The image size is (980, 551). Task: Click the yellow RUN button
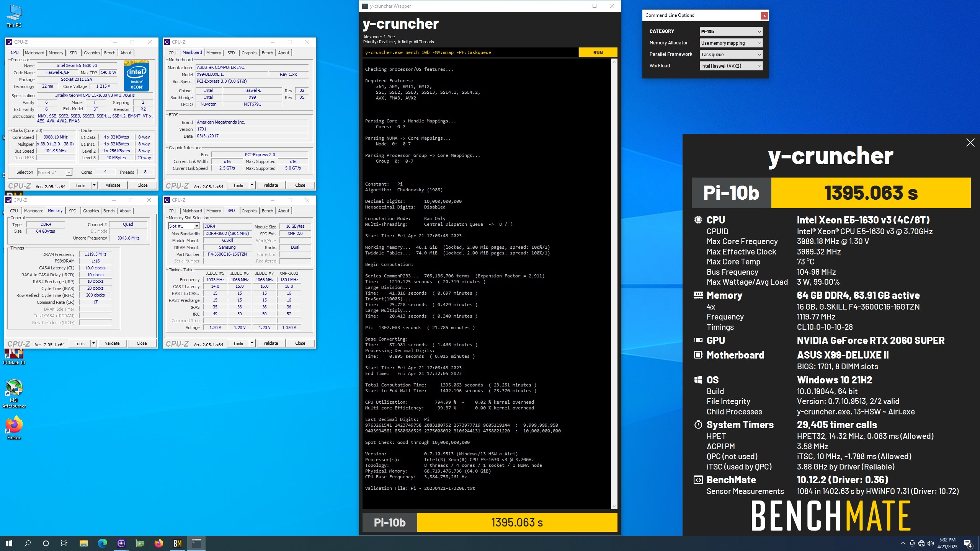[598, 52]
